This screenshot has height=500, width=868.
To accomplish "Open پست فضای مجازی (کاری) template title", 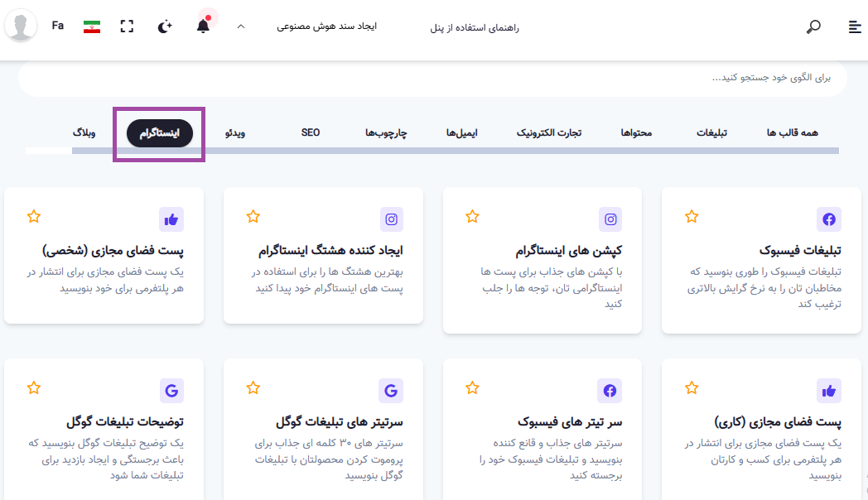I will pyautogui.click(x=778, y=422).
